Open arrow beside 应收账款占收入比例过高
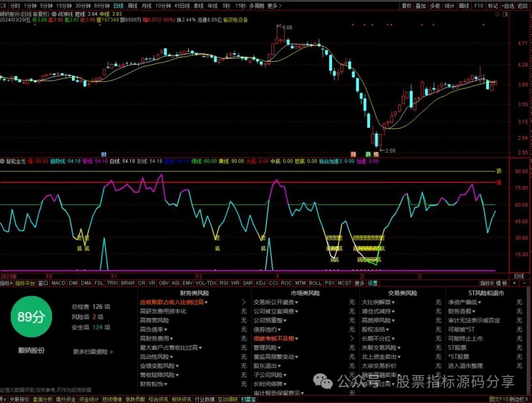This screenshot has width=532, height=403. click(x=244, y=302)
